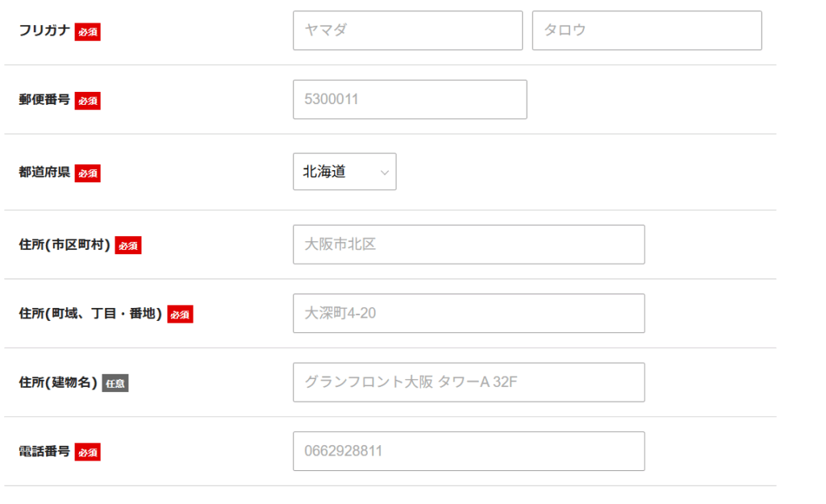Focus the 郵便番号 postal code input

410,99
